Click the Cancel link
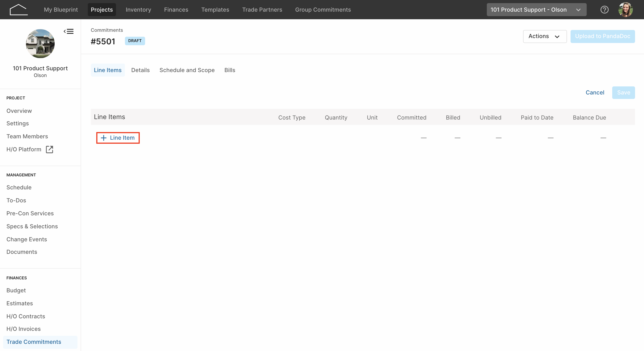 click(595, 92)
